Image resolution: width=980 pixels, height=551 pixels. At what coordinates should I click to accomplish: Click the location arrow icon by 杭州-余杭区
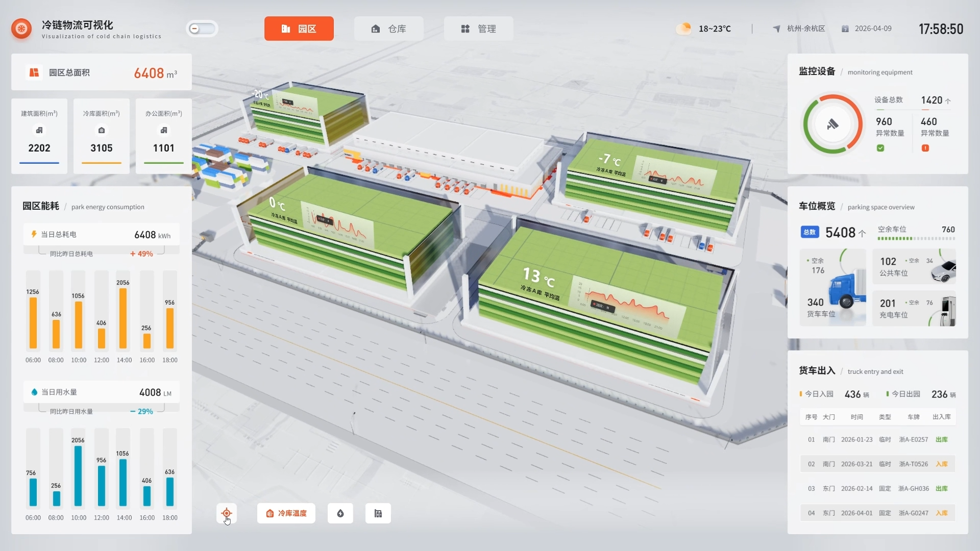[x=776, y=29]
